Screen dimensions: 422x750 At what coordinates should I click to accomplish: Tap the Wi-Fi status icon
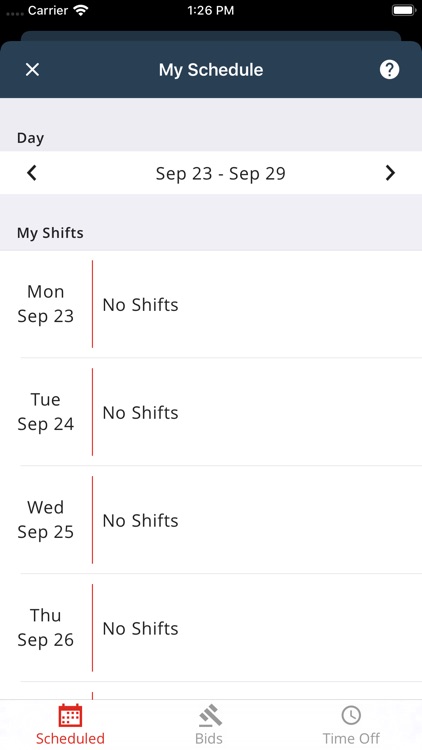coord(82,11)
